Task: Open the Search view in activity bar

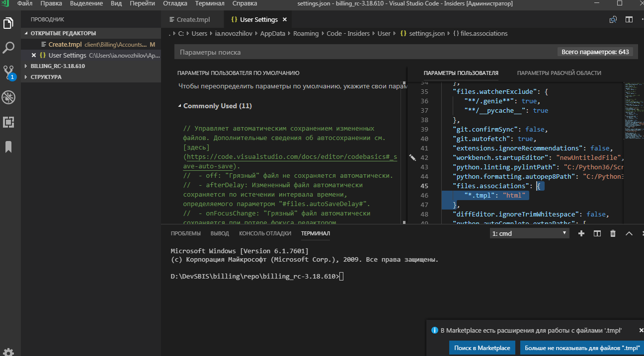Action: [x=8, y=48]
